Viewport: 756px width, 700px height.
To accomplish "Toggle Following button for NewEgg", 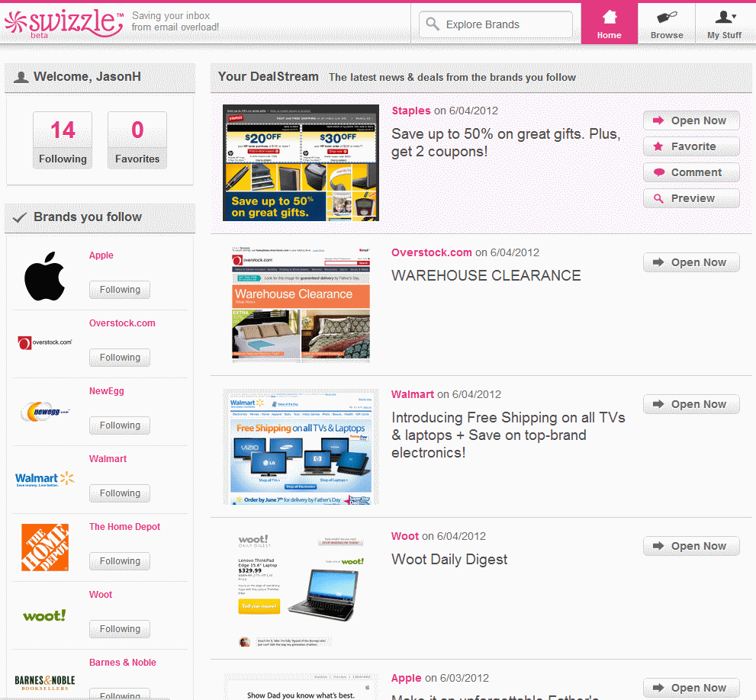I will click(120, 425).
